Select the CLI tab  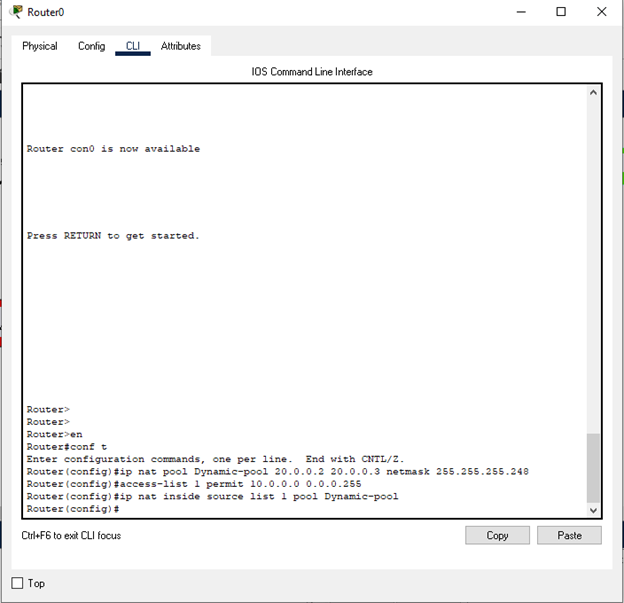[133, 46]
